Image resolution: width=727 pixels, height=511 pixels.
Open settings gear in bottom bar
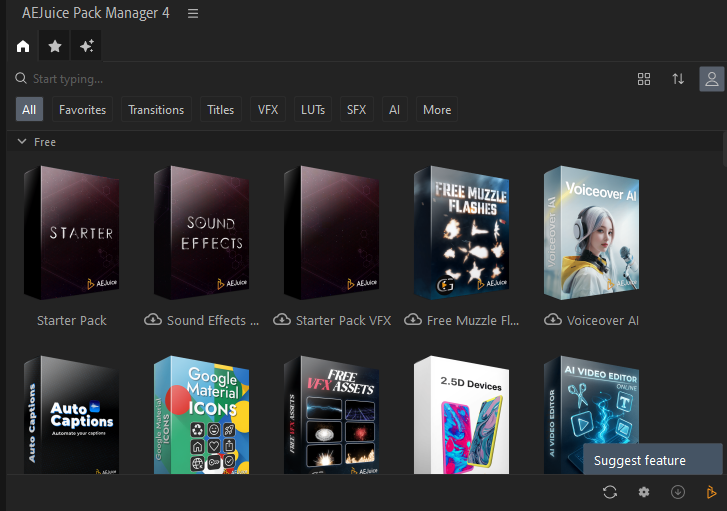[x=644, y=492]
